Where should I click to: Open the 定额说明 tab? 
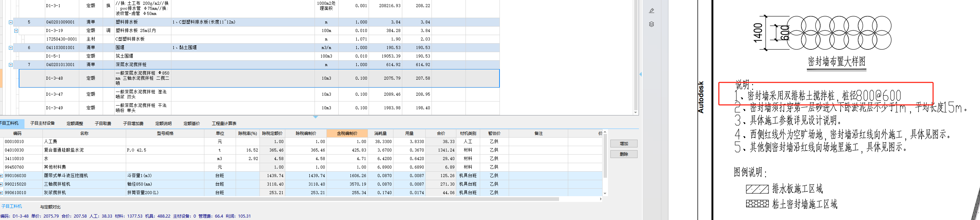[x=164, y=124]
